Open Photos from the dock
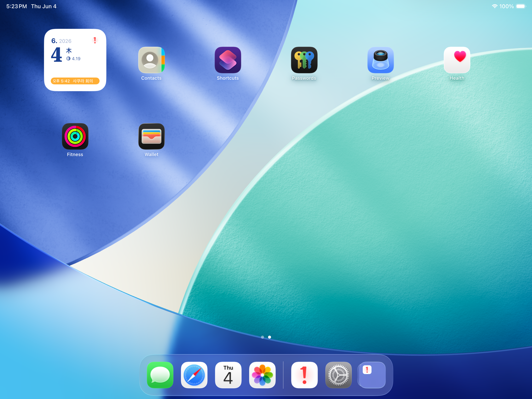Image resolution: width=532 pixels, height=399 pixels. pyautogui.click(x=262, y=375)
